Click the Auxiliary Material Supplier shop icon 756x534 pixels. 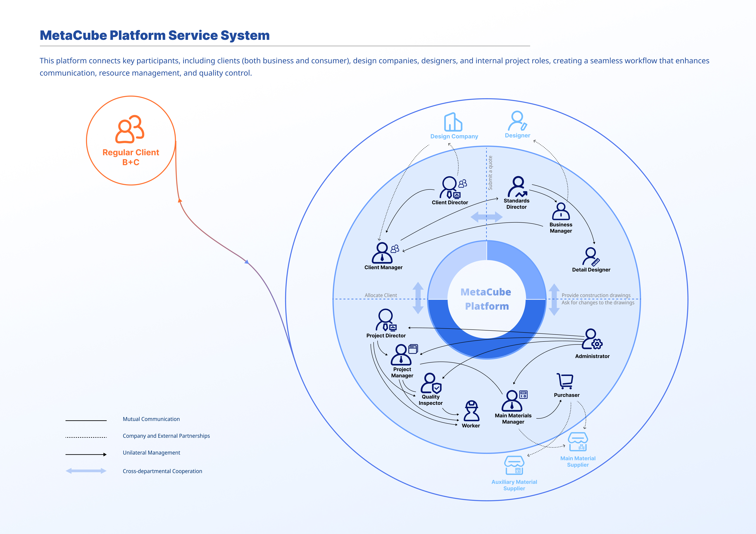tap(514, 465)
